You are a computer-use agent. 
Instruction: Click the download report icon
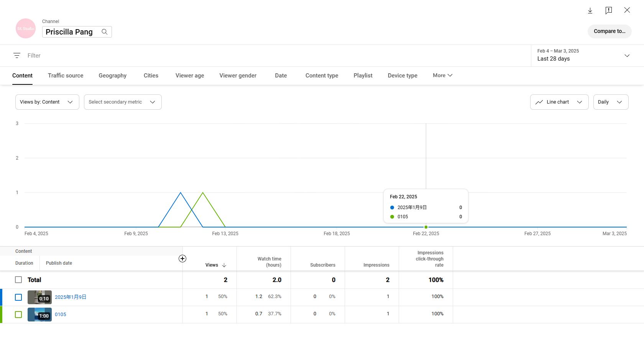(590, 10)
